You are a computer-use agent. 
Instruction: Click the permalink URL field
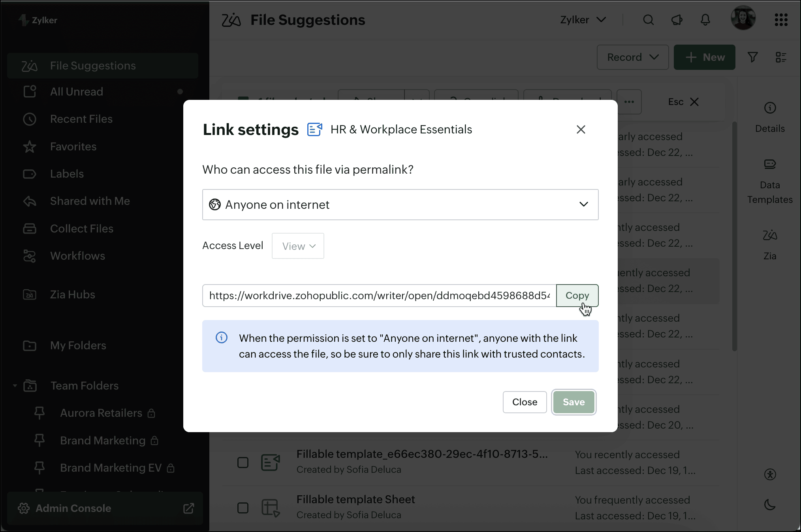tap(379, 296)
